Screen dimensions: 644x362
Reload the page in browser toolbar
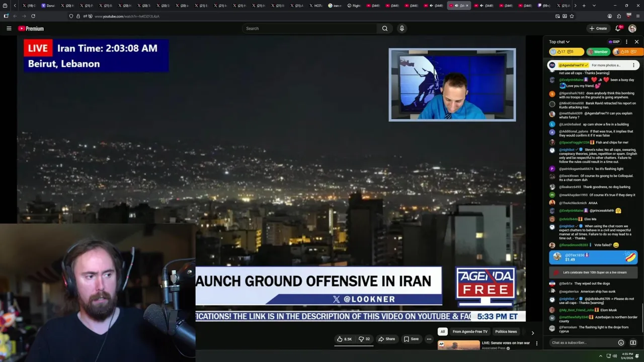point(33,16)
